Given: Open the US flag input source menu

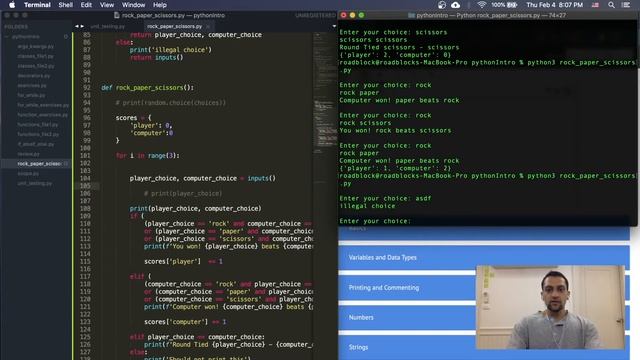Looking at the screenshot, I should [x=596, y=5].
